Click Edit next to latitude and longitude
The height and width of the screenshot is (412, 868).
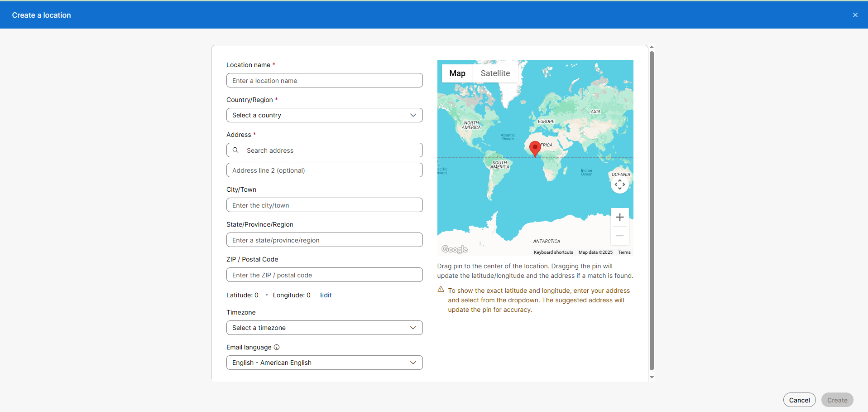click(x=326, y=295)
